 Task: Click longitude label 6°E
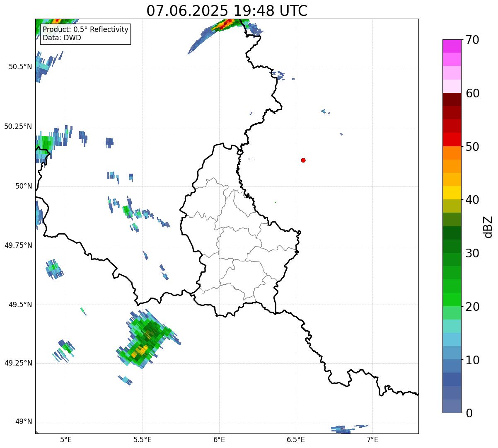[x=219, y=439]
